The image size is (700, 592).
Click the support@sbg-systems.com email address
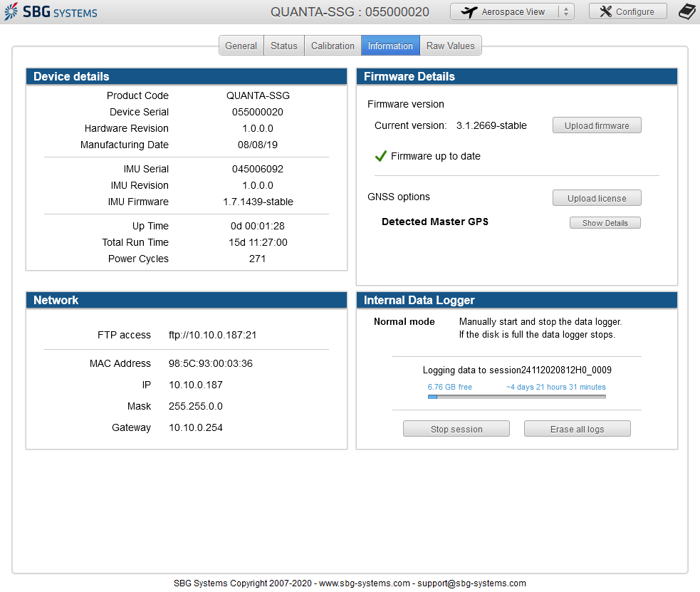click(471, 583)
